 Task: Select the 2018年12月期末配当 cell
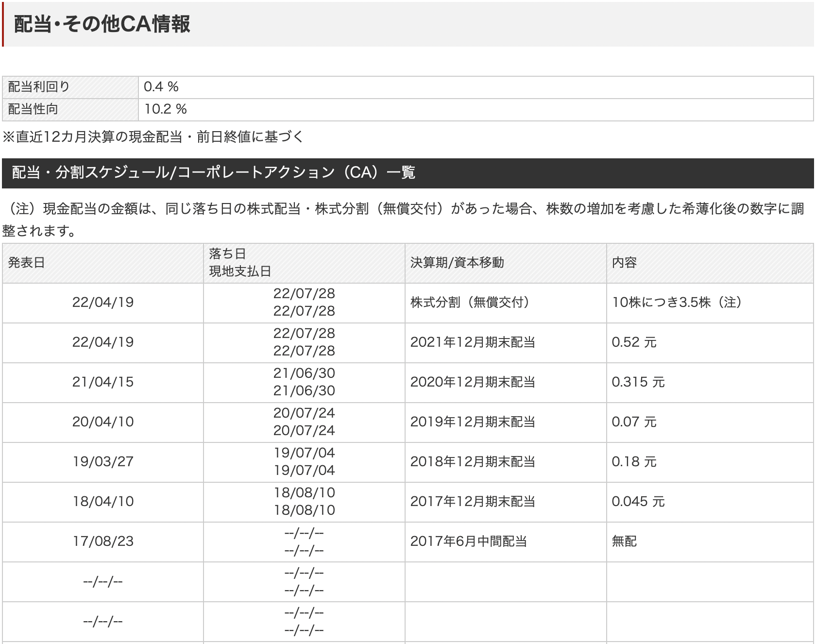pyautogui.click(x=506, y=462)
